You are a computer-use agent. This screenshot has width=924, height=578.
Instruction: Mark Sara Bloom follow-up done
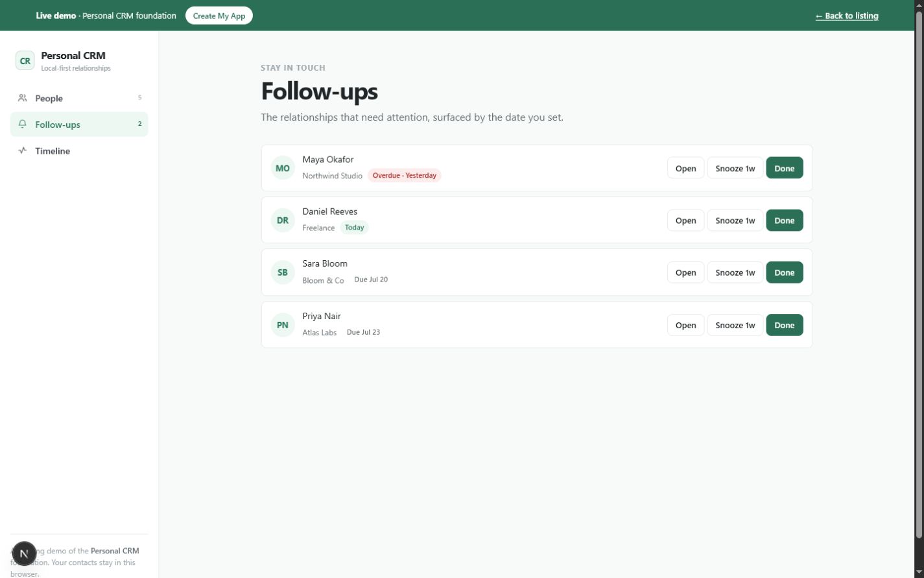tap(785, 272)
